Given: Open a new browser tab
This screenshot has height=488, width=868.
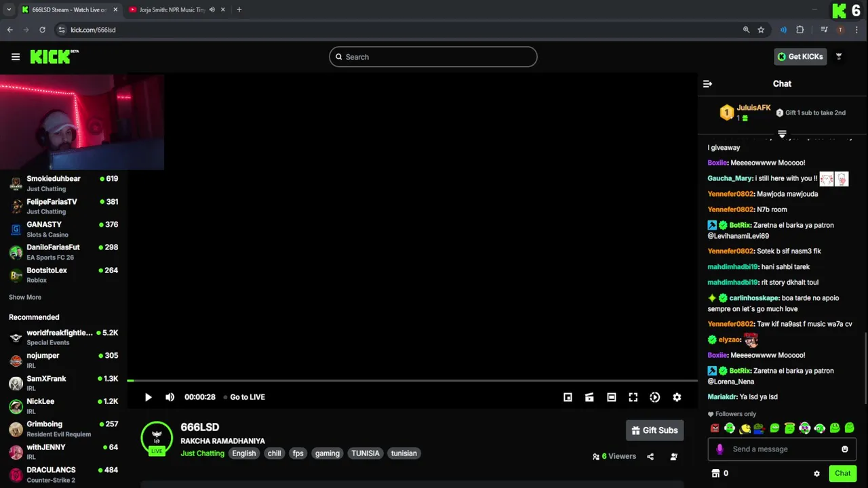Looking at the screenshot, I should click(x=239, y=9).
